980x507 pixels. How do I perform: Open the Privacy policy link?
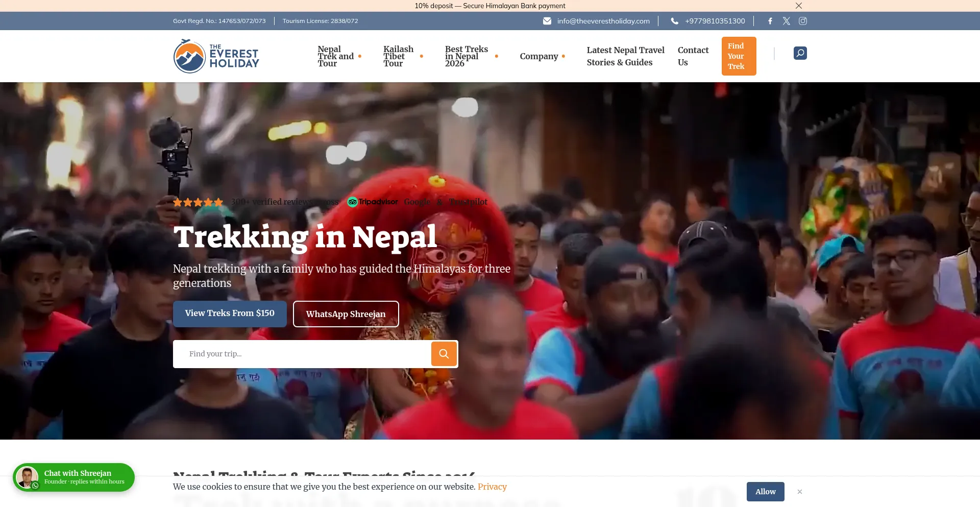[492, 487]
